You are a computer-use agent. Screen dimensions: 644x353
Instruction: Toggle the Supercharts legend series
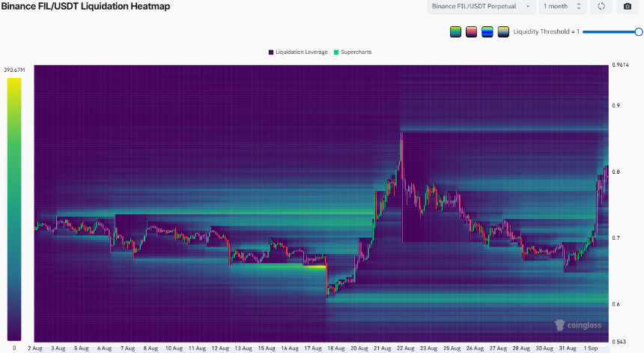pos(353,52)
